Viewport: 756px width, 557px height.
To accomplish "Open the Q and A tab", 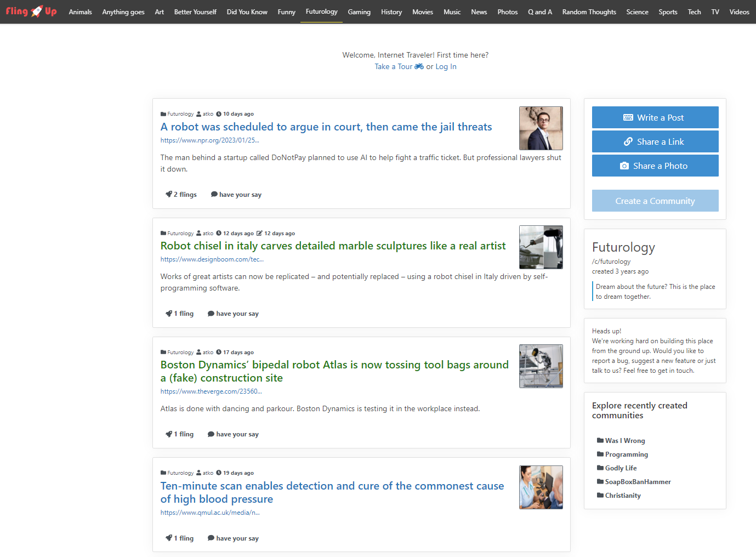I will tap(540, 12).
